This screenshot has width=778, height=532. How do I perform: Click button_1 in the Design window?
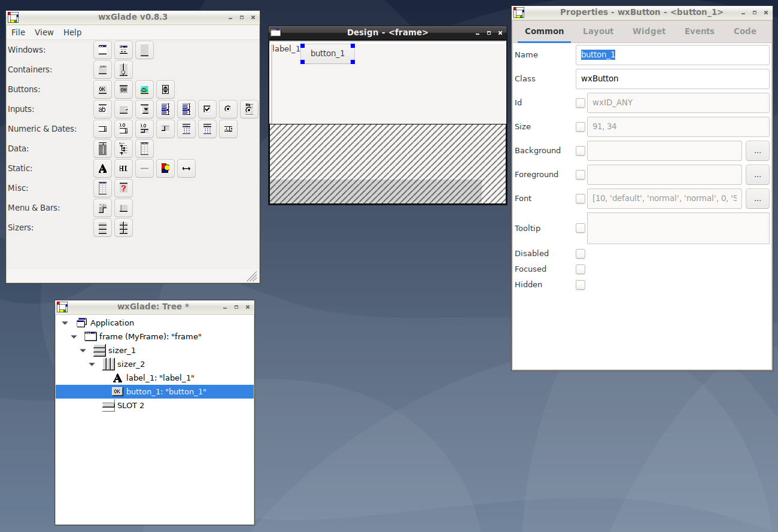[328, 53]
